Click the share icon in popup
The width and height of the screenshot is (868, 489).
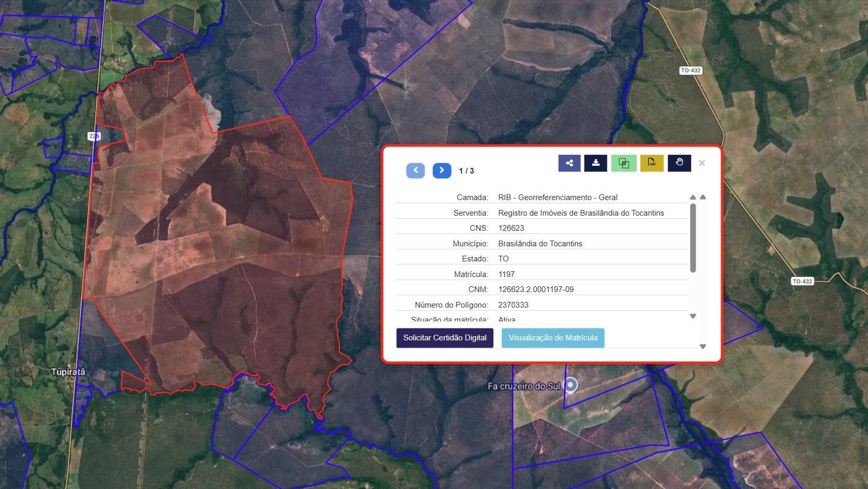tap(569, 163)
